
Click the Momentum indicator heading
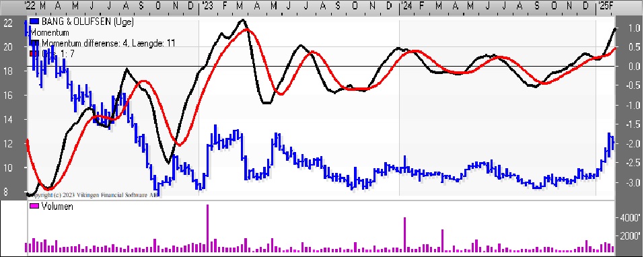point(50,32)
